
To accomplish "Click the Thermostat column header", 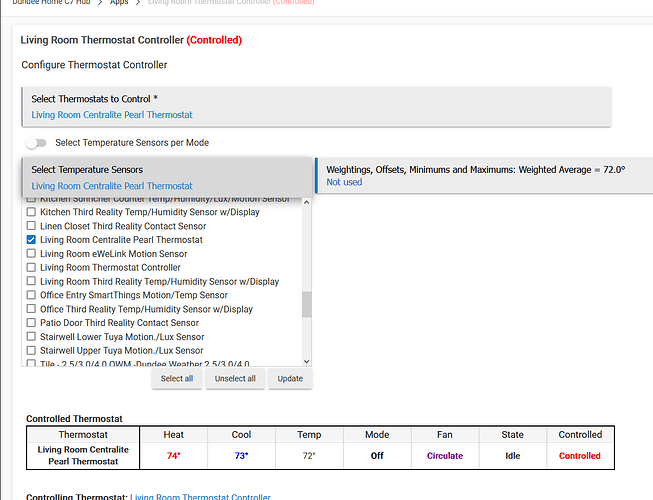I will point(83,435).
